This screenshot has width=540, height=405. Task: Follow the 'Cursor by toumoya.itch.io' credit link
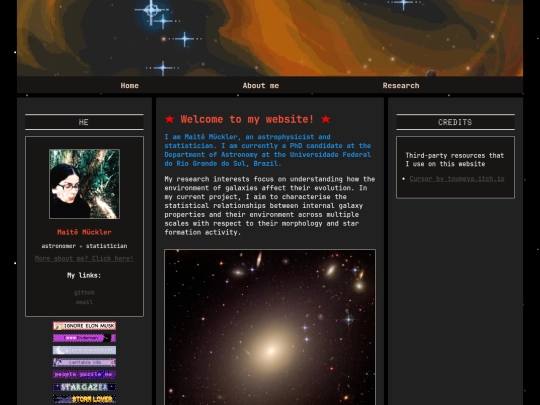[457, 178]
